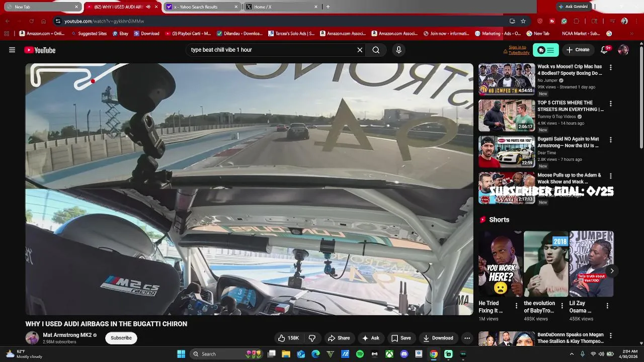This screenshot has height=362, width=644.
Task: Open options for TOP 5 CITIES video
Action: [611, 104]
